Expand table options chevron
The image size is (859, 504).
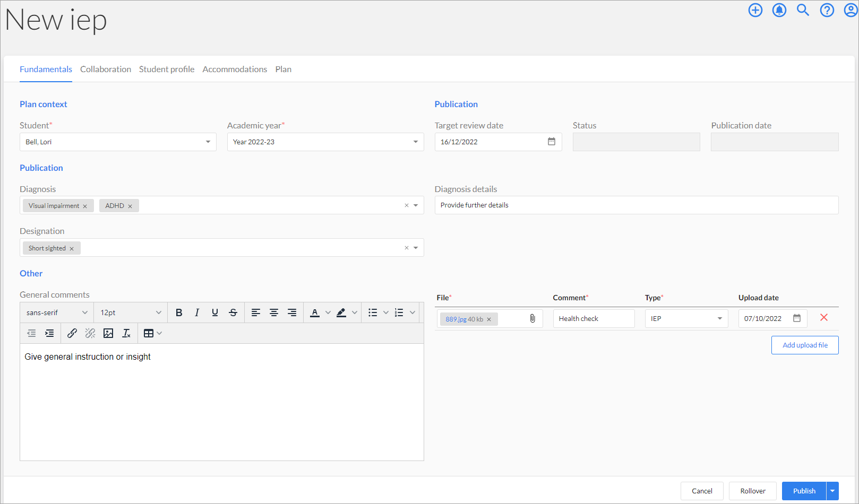coord(159,333)
